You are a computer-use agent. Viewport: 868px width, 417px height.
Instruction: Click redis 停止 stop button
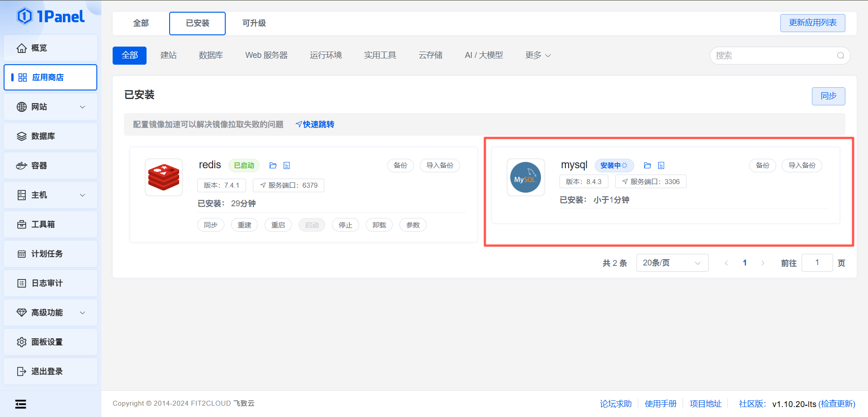tap(346, 225)
